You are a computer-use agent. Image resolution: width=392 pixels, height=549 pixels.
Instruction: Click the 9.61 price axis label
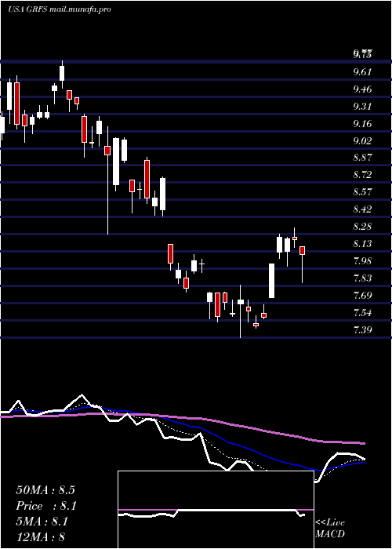pos(362,72)
